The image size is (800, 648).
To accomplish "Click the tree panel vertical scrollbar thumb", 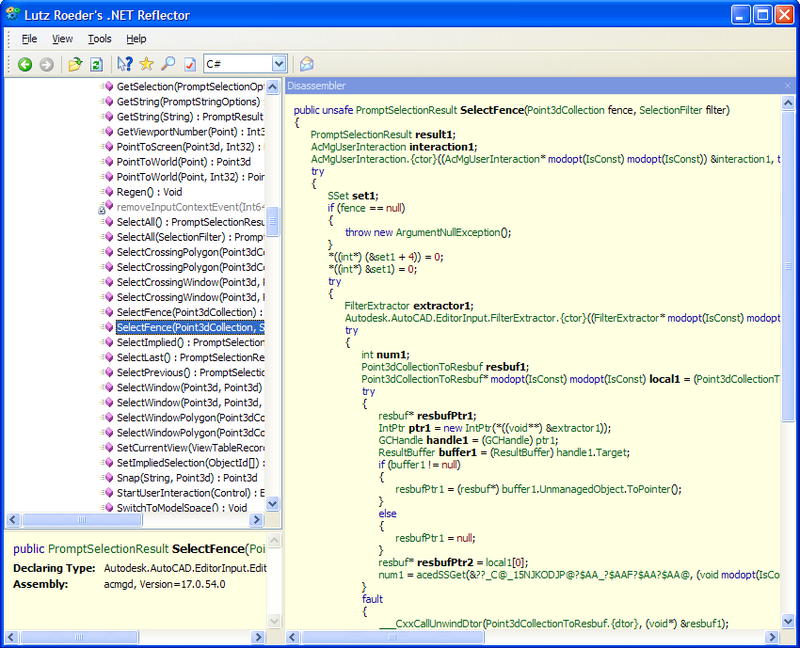I will coord(272,220).
